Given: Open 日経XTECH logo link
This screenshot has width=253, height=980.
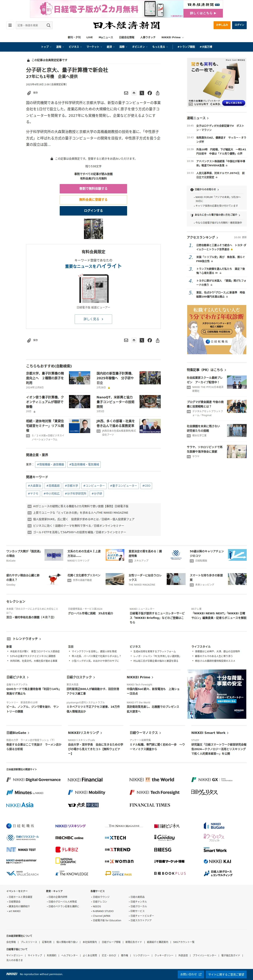Looking at the screenshot, I should coord(115,838).
